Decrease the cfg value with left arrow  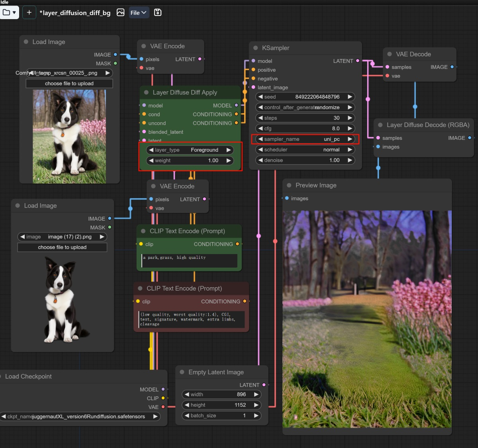click(x=261, y=129)
